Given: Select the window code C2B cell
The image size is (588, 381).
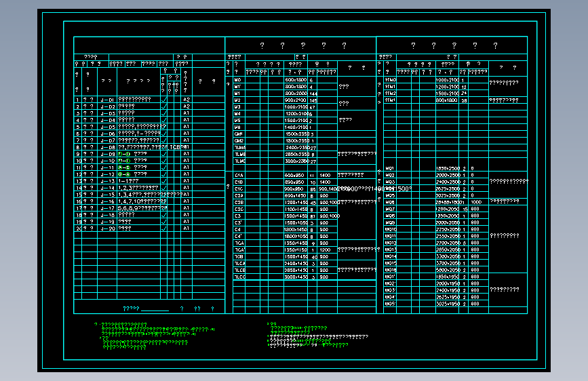Looking at the screenshot, I should point(239,202).
